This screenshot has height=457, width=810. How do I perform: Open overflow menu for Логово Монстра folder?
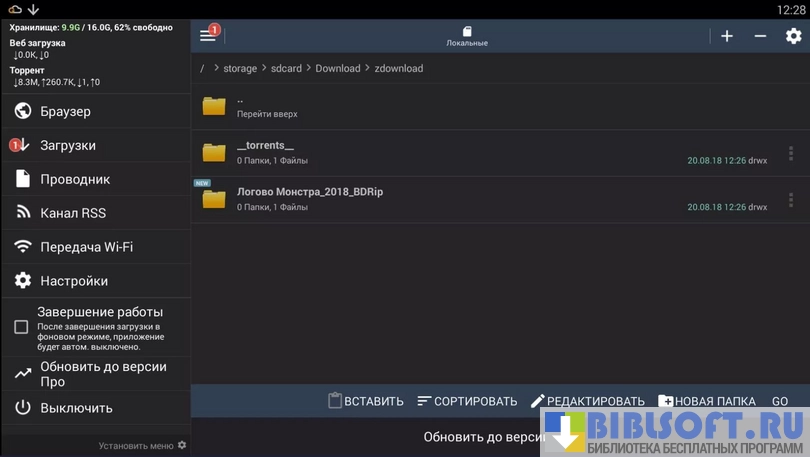point(790,199)
